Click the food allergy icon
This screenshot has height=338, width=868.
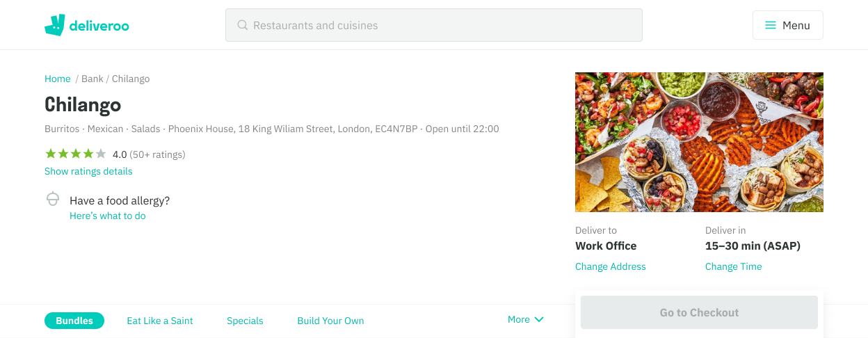click(x=52, y=200)
